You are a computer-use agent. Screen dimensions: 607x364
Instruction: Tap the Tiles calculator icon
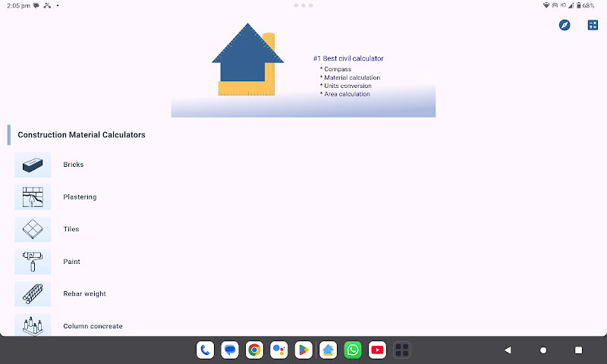pos(33,229)
